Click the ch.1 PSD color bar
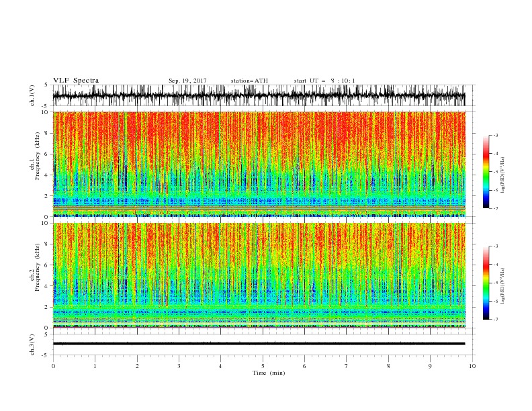532x411 pixels. [486, 172]
